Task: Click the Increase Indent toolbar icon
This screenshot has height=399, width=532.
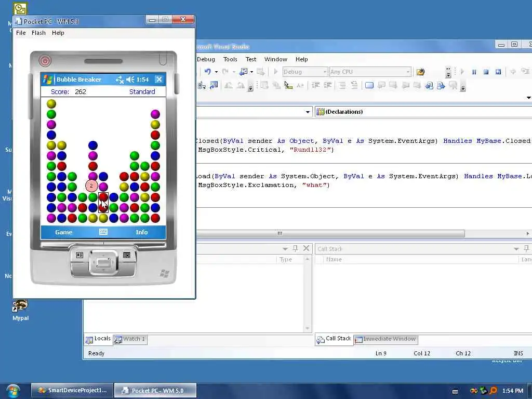Action: pos(328,86)
